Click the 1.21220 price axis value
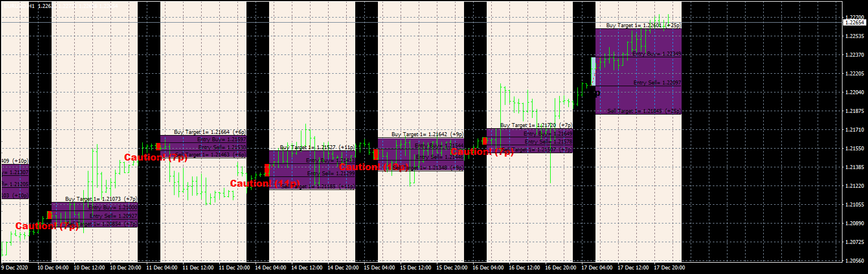 pyautogui.click(x=854, y=186)
